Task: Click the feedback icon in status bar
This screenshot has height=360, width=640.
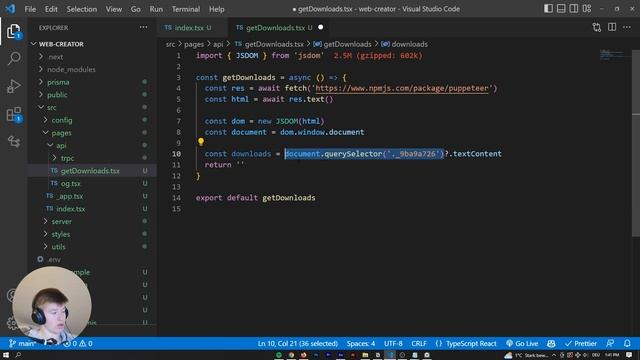Action: [610, 343]
